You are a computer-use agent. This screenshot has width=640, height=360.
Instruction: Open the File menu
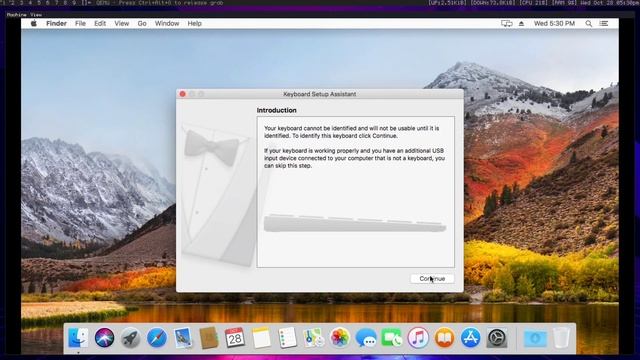[80, 24]
